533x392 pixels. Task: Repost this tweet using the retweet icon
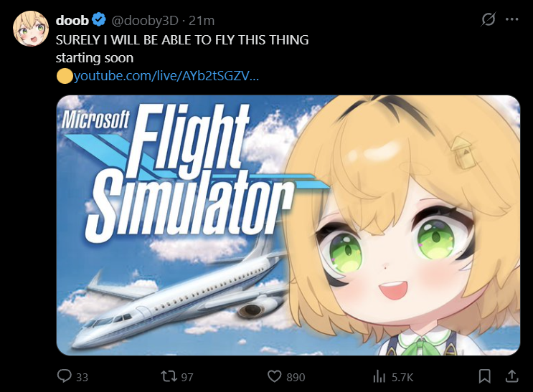(169, 376)
